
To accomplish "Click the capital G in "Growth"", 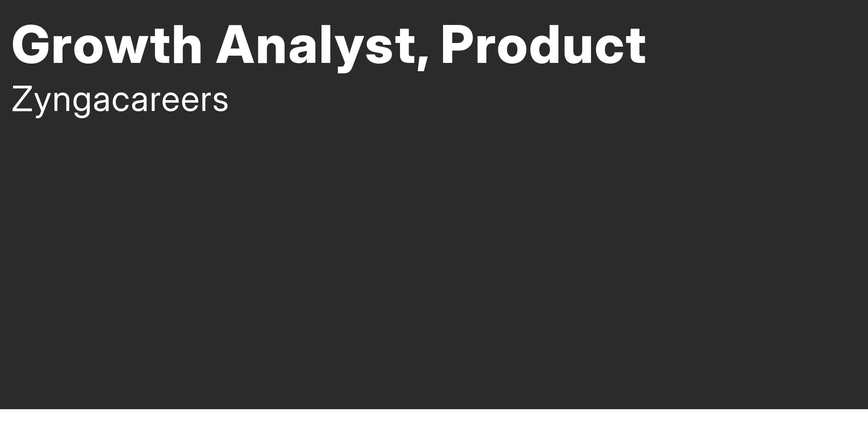I will (x=31, y=45).
